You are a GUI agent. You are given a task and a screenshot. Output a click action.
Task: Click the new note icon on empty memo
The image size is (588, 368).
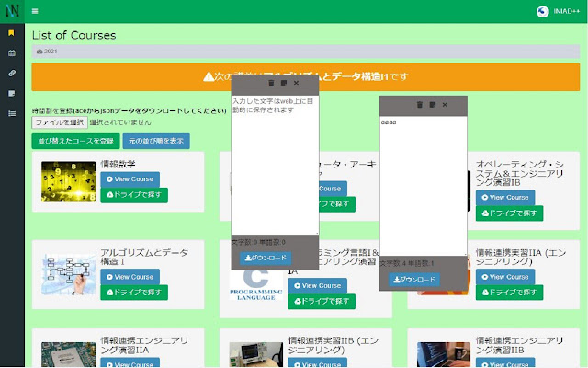pyautogui.click(x=284, y=83)
